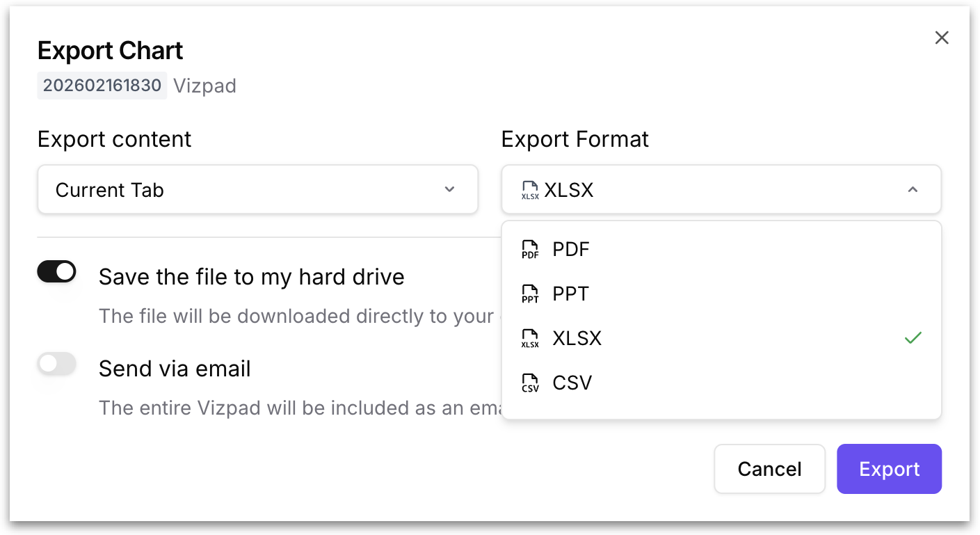Enable the Send via email switch
This screenshot has width=980, height=535.
[56, 364]
